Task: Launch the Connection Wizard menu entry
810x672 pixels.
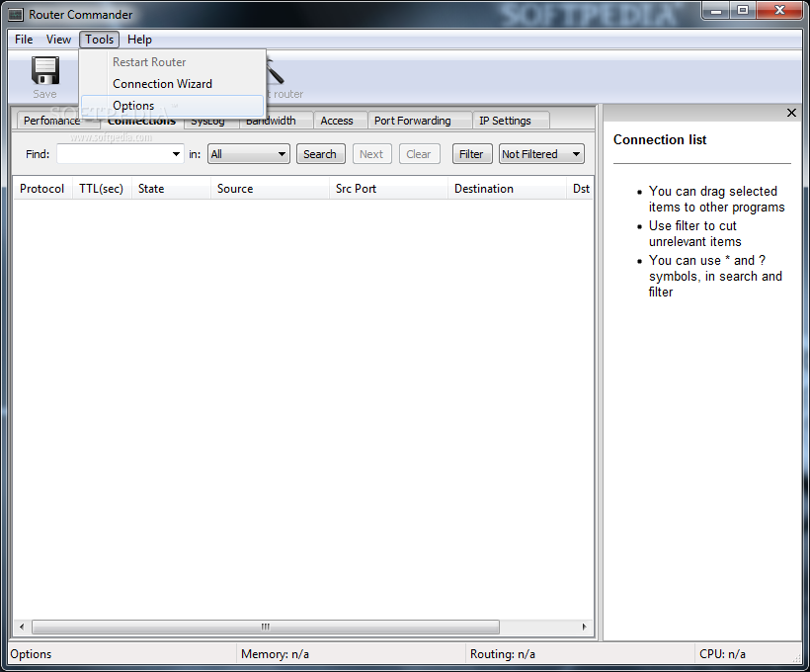Action: [x=173, y=84]
